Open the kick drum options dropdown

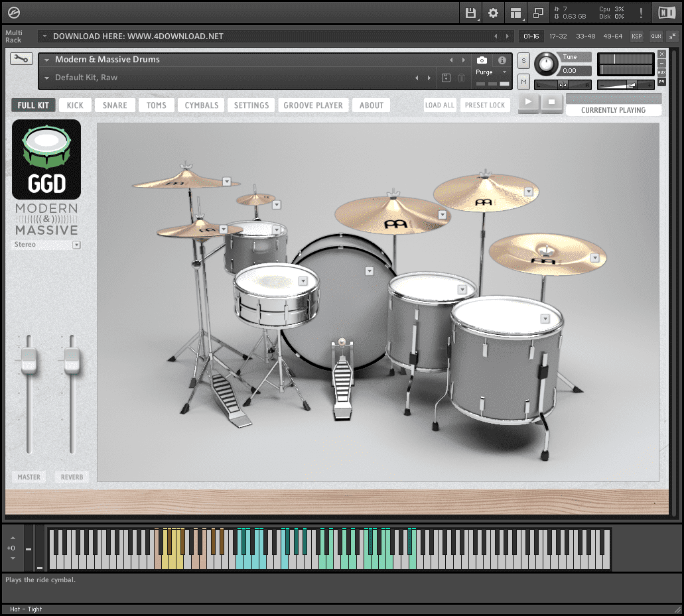[370, 271]
